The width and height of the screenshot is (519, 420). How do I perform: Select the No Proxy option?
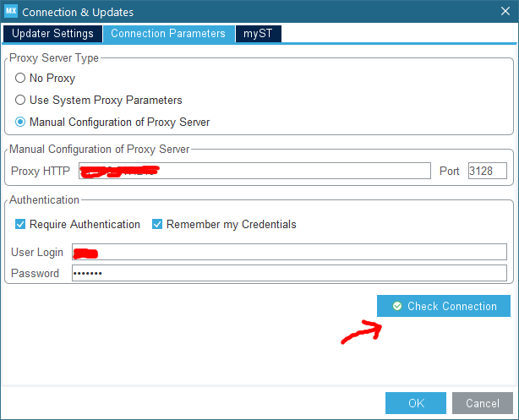pos(20,79)
